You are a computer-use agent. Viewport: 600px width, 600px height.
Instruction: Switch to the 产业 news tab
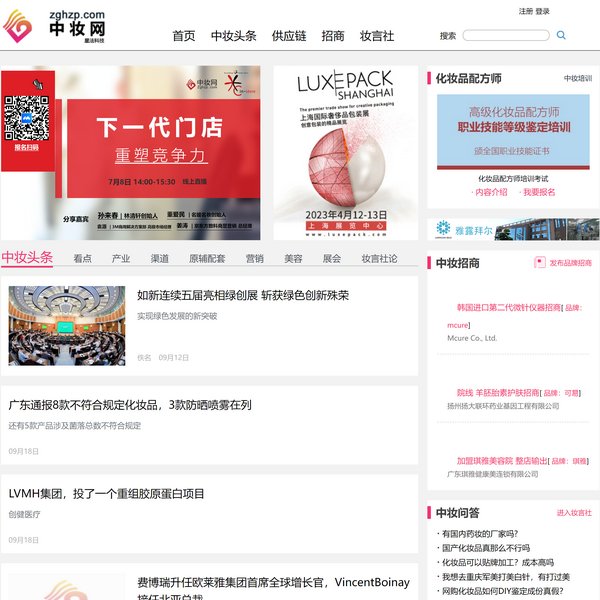click(x=121, y=258)
